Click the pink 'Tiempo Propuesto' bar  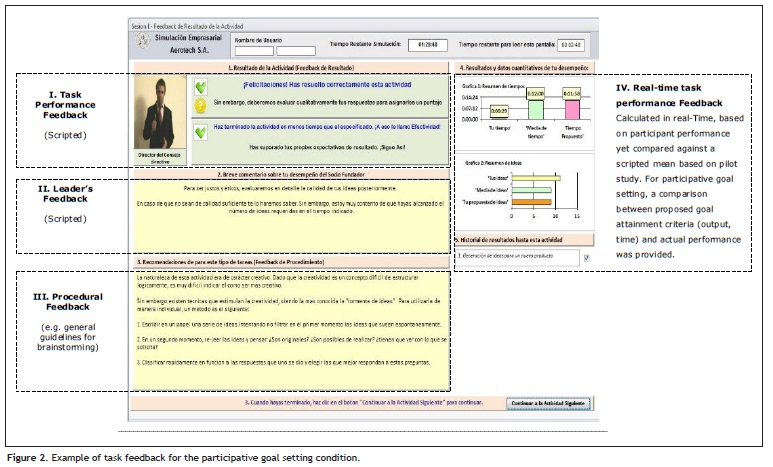click(x=571, y=107)
